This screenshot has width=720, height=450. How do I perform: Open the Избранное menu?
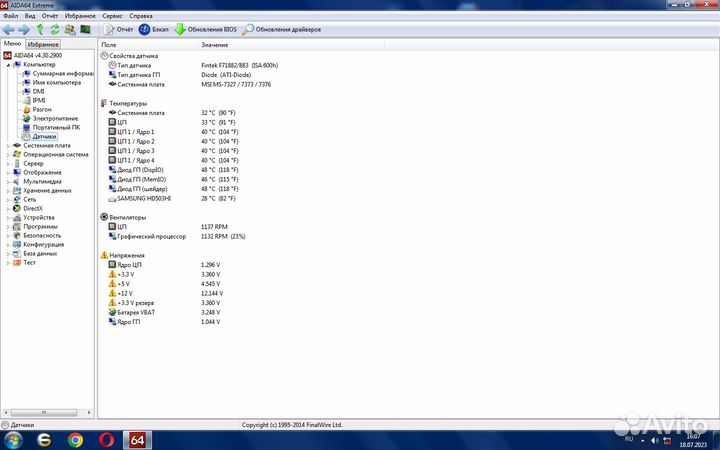[x=80, y=16]
